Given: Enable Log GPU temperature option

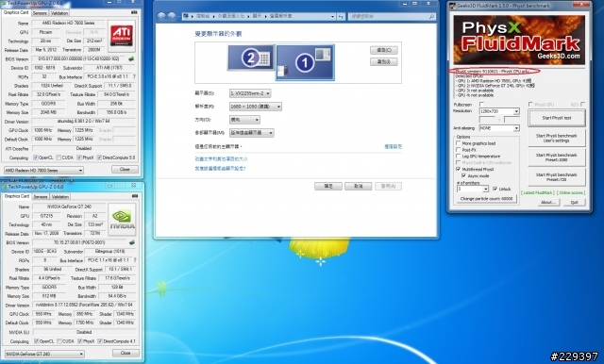Looking at the screenshot, I should (x=459, y=157).
